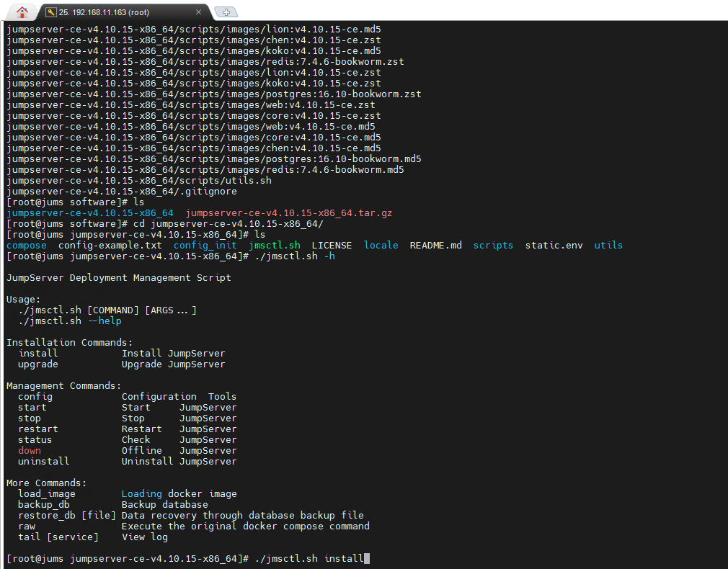The image size is (728, 569).
Task: Click the redis:7.4.6-bookworm.md5 line
Action: 205,170
